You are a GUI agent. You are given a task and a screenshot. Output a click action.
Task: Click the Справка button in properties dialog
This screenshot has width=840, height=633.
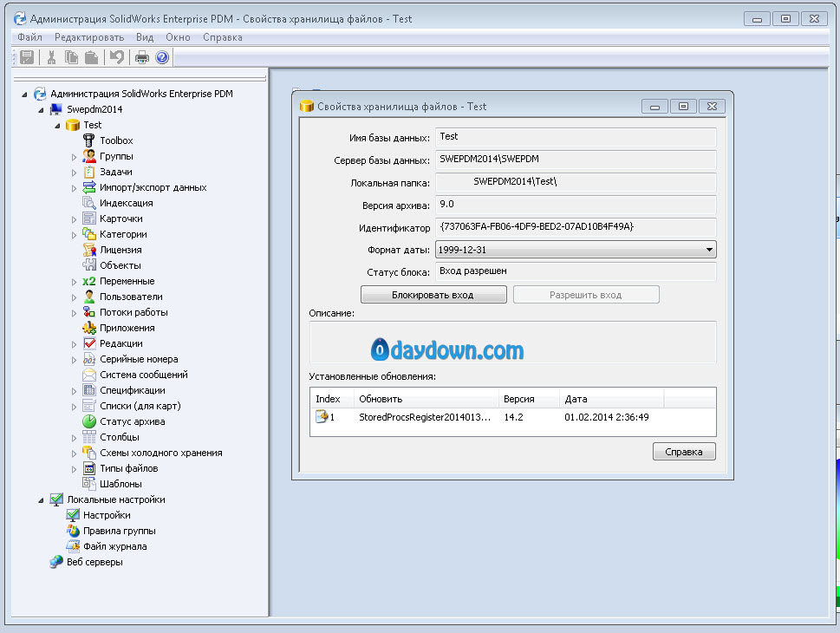pyautogui.click(x=684, y=451)
